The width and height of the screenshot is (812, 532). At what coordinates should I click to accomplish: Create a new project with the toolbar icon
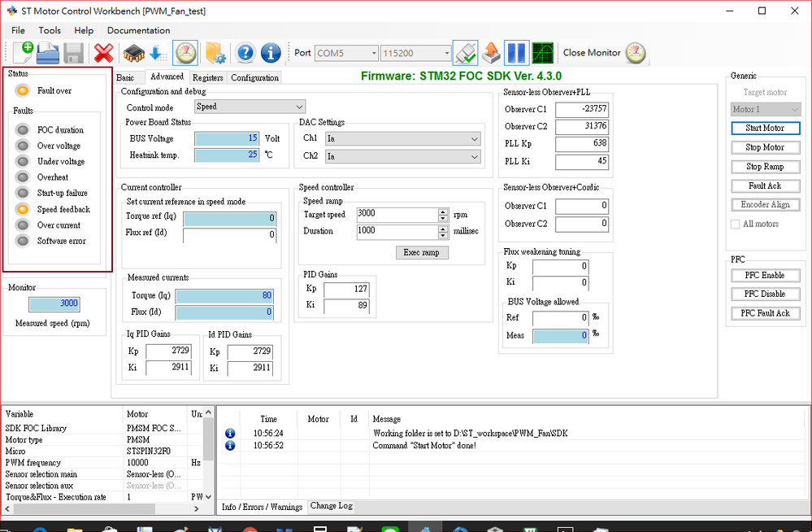(23, 52)
